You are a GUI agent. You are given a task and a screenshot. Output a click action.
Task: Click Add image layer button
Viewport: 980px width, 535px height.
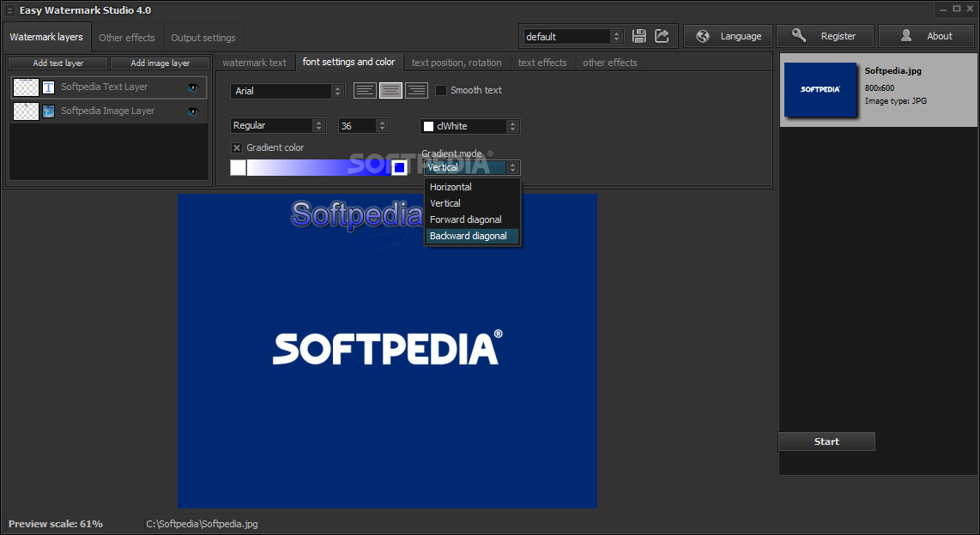pos(160,63)
